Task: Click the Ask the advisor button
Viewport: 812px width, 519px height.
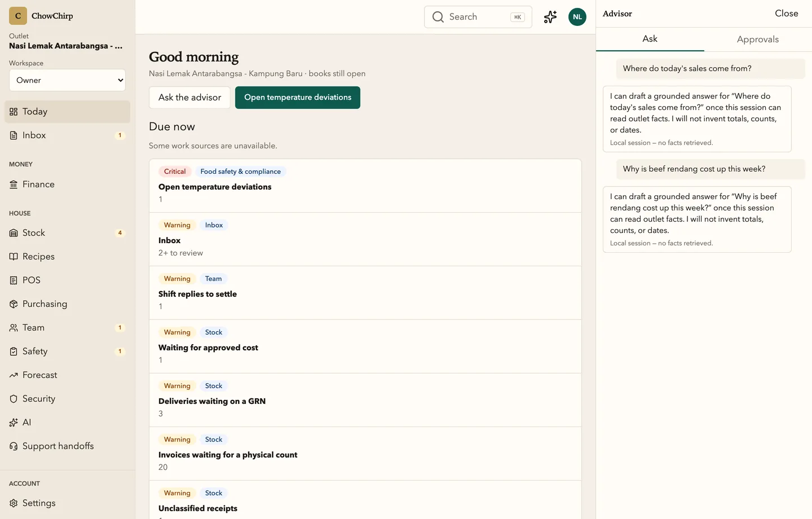Action: 189,98
